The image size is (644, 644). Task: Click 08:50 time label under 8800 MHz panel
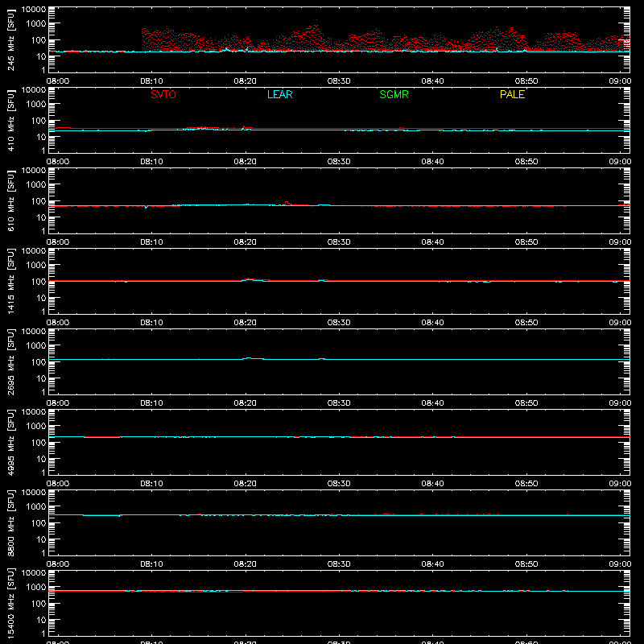(x=526, y=564)
